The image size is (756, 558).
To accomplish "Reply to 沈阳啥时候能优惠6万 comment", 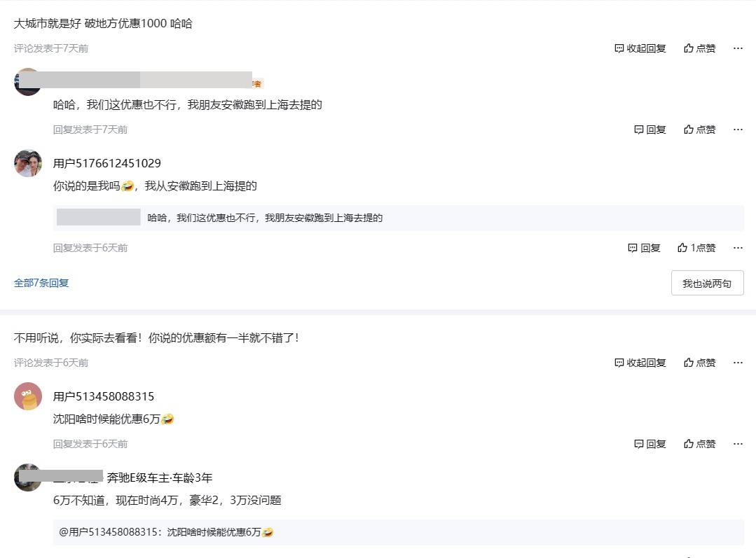I will click(650, 444).
